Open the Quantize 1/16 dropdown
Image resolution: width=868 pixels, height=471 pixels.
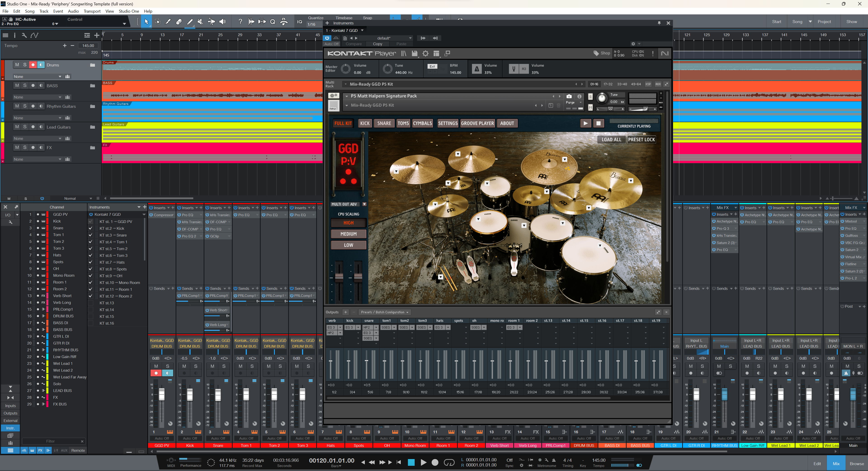click(311, 24)
